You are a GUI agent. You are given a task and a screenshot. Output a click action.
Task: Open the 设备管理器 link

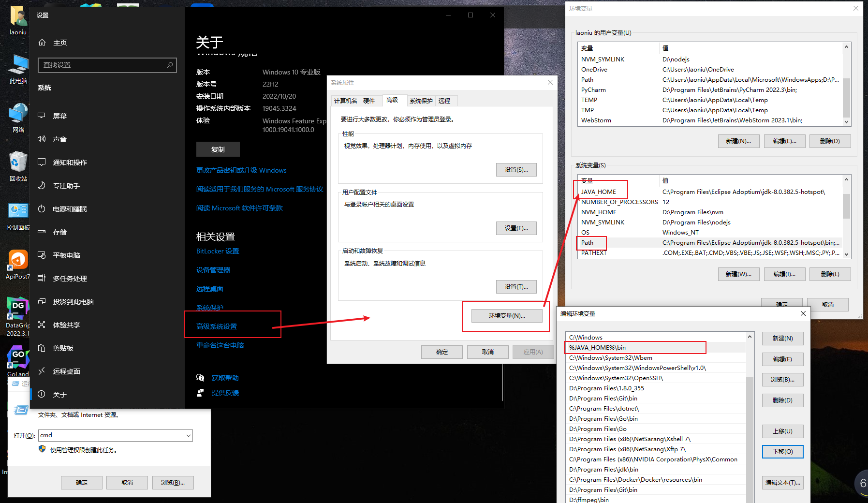coord(213,269)
